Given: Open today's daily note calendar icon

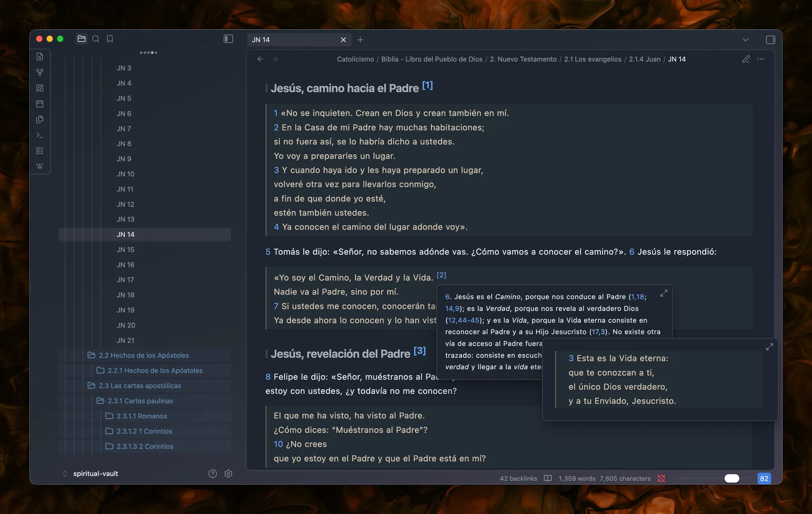Looking at the screenshot, I should (40, 104).
